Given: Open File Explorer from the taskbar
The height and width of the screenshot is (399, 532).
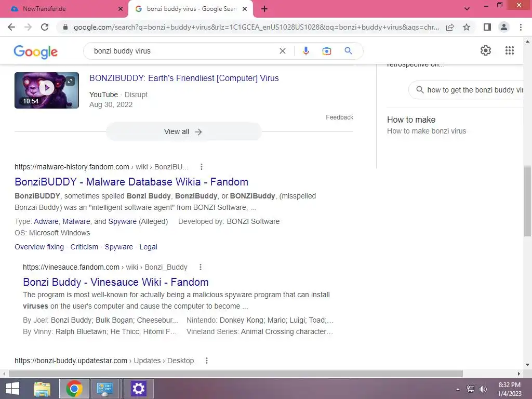Looking at the screenshot, I should [42, 389].
